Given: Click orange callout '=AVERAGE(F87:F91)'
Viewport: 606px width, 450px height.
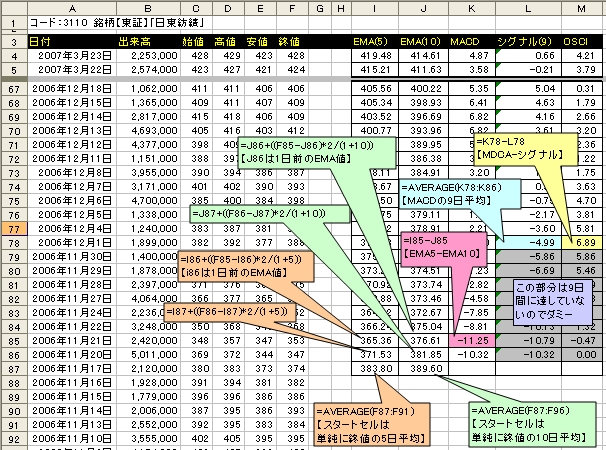Looking at the screenshot, I should [372, 425].
